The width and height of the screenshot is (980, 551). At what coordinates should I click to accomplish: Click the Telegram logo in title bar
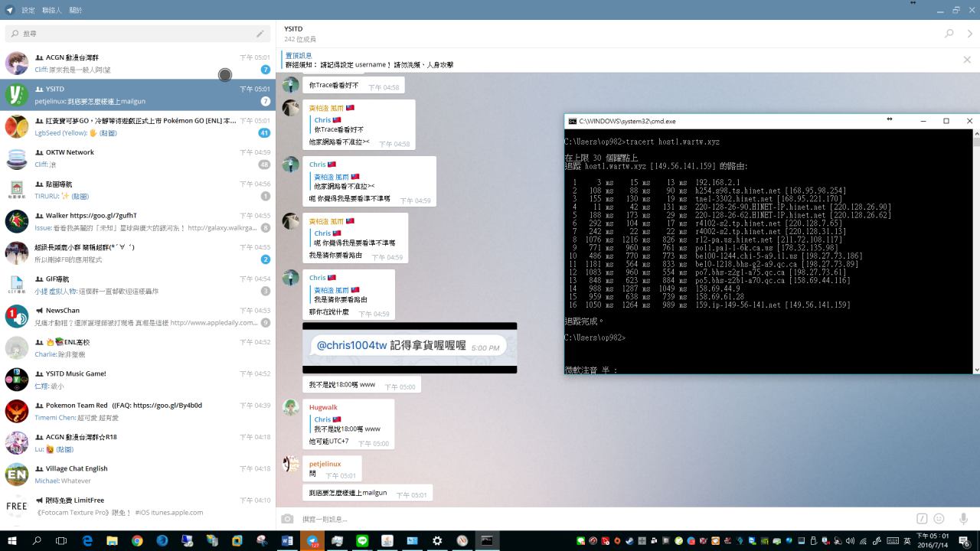point(9,10)
